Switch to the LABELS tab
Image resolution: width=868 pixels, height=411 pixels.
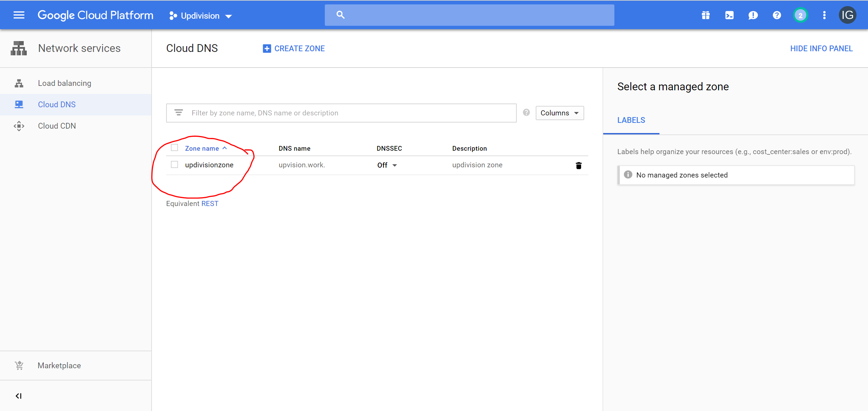[x=631, y=120]
